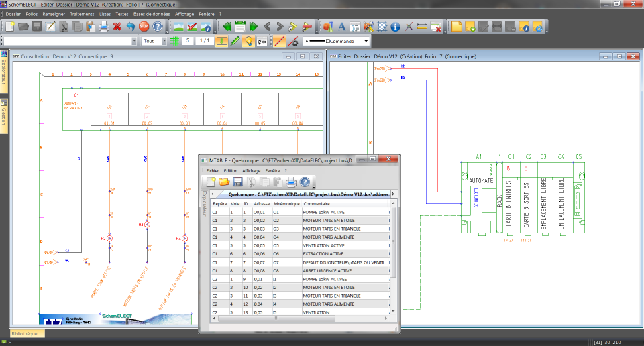The image size is (644, 346).
Task: Open the Commande line type dropdown
Action: click(x=366, y=41)
